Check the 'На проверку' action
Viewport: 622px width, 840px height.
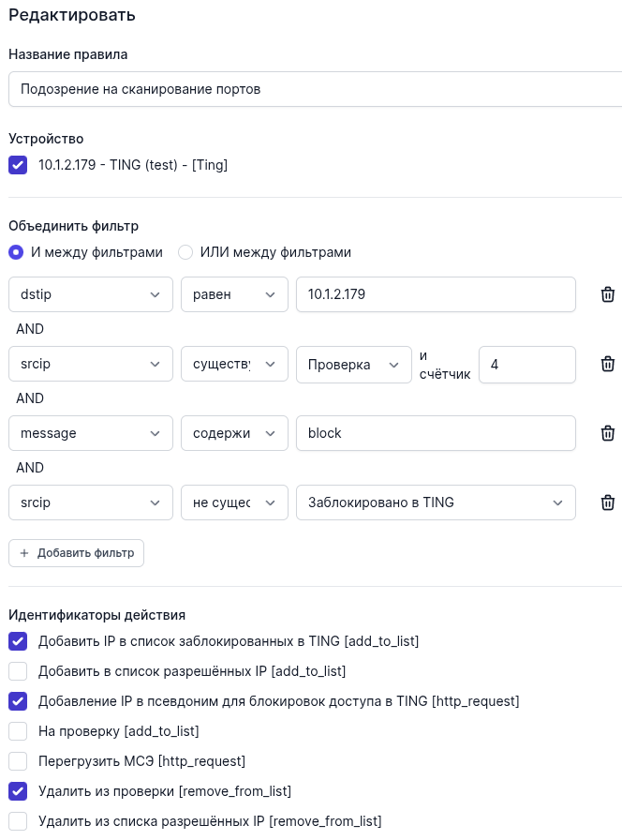point(18,731)
